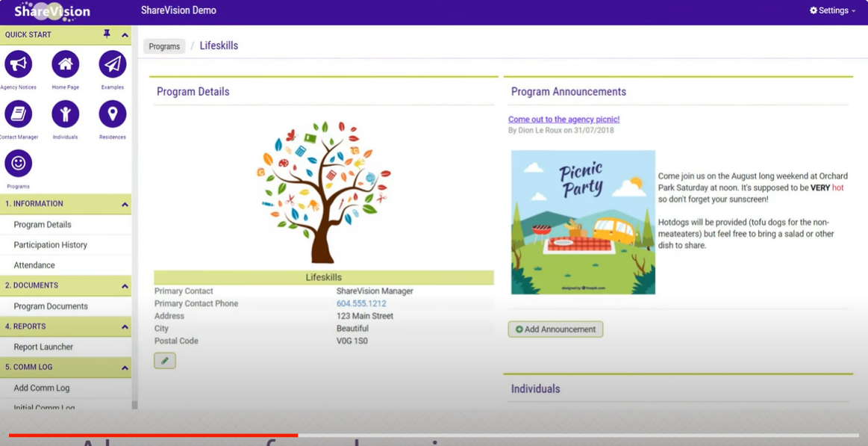Toggle the pin on the Quick Start panel
Screen dimensions: 868x446
(x=105, y=34)
